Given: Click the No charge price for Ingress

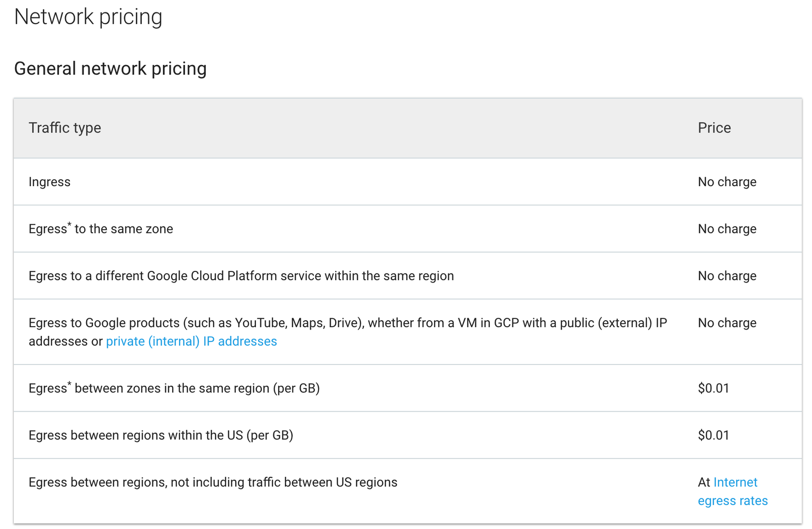Looking at the screenshot, I should coord(727,182).
